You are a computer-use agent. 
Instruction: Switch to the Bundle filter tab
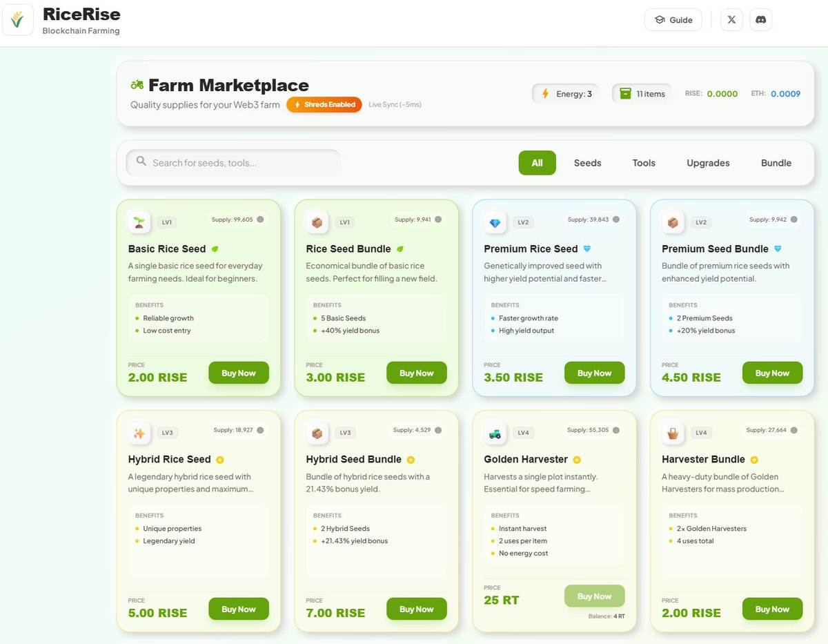click(776, 163)
